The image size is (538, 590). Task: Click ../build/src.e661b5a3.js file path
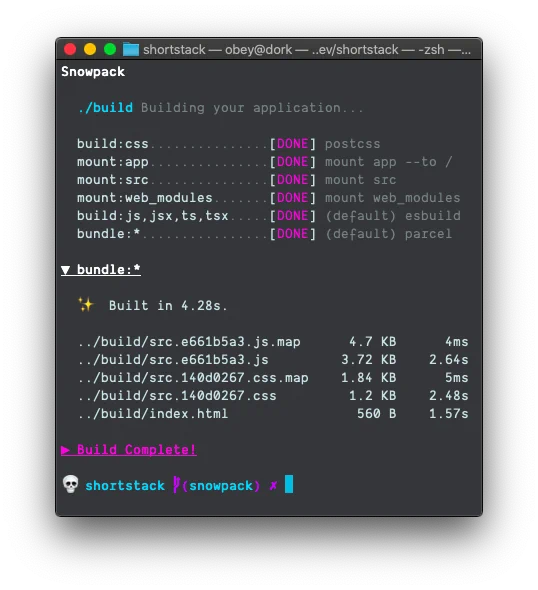tap(173, 360)
